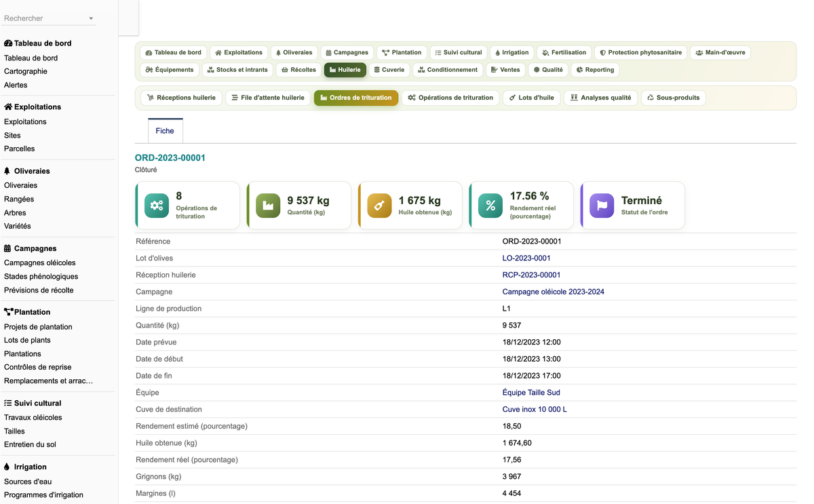
Task: Open Plantation module in top menu
Action: 402,52
